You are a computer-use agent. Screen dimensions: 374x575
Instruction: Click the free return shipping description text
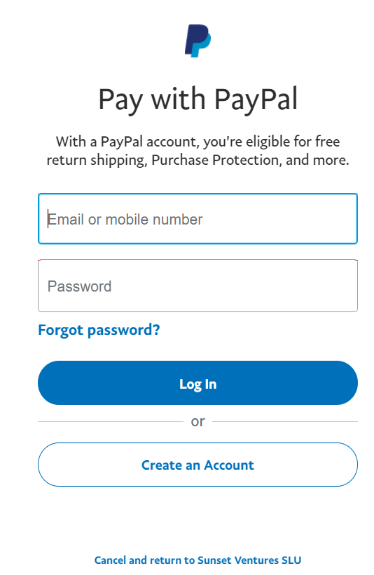(x=198, y=151)
